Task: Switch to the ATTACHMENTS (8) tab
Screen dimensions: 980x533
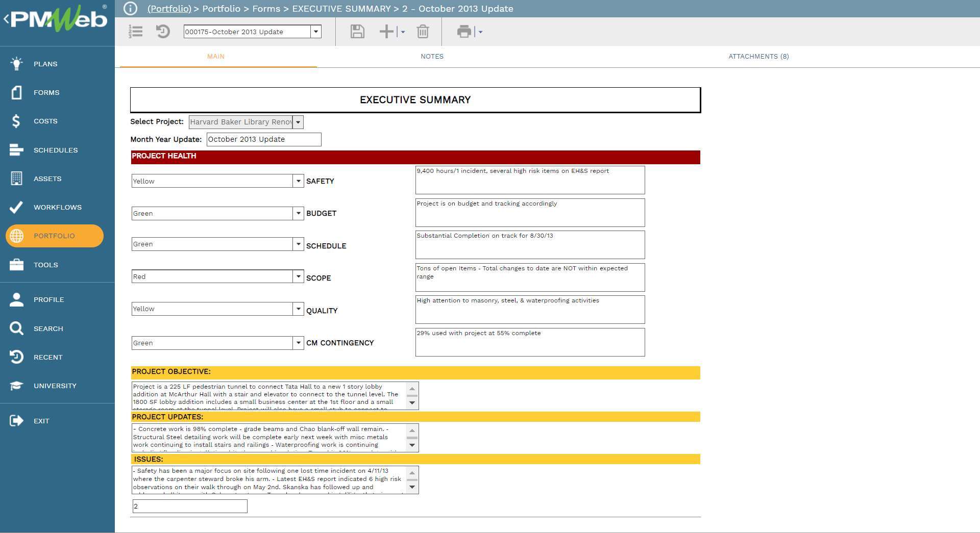Action: coord(758,57)
